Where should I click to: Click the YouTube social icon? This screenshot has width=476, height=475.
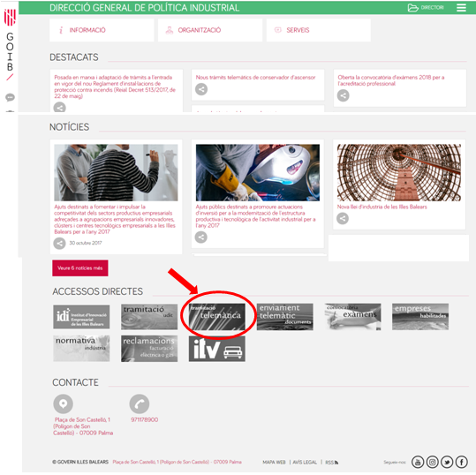[418, 462]
